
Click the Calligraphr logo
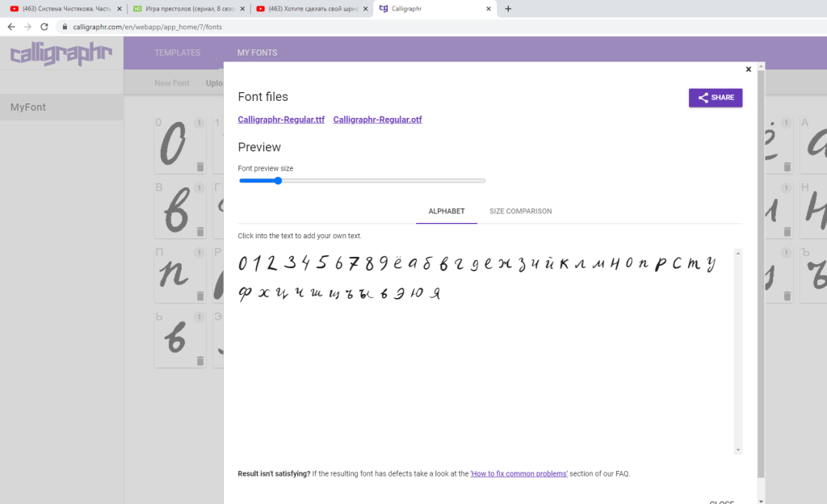click(x=61, y=53)
